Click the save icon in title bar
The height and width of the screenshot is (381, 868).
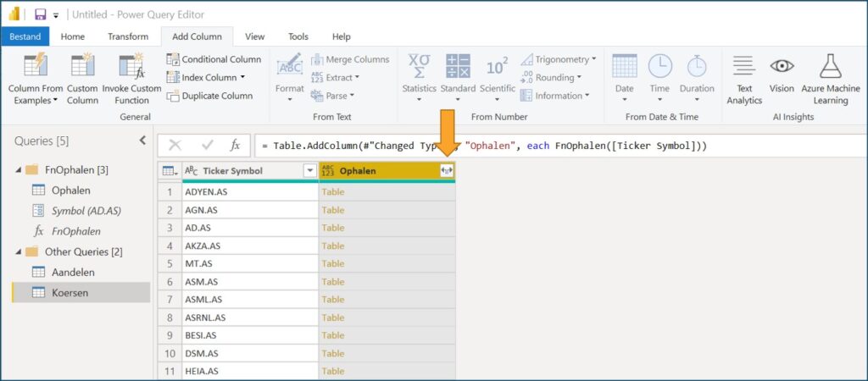(40, 14)
